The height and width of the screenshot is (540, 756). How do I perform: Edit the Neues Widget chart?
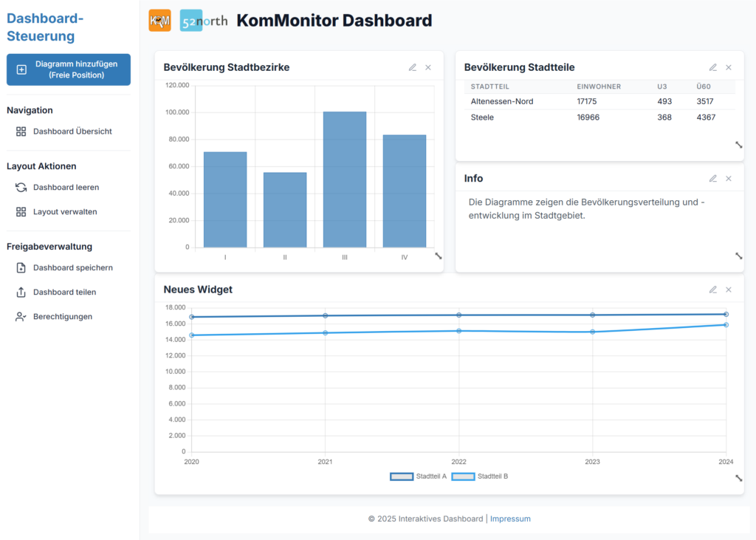712,290
